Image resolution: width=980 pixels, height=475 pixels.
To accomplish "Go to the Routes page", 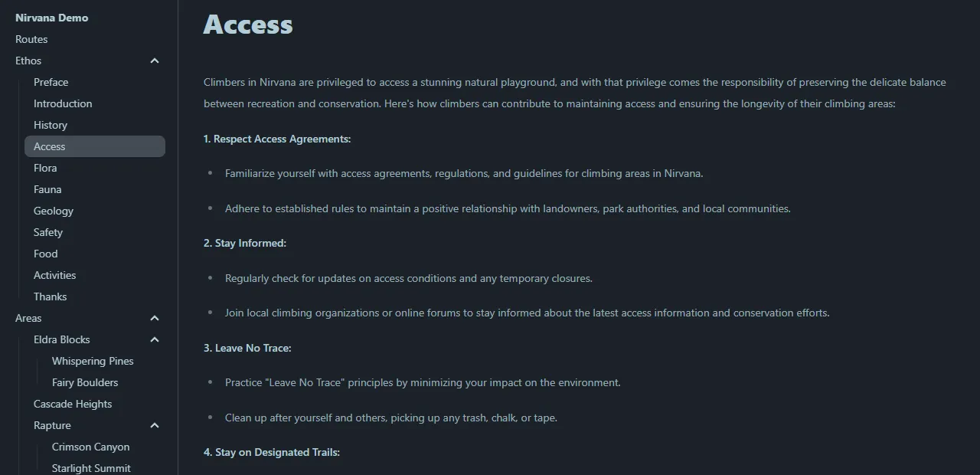I will [31, 39].
